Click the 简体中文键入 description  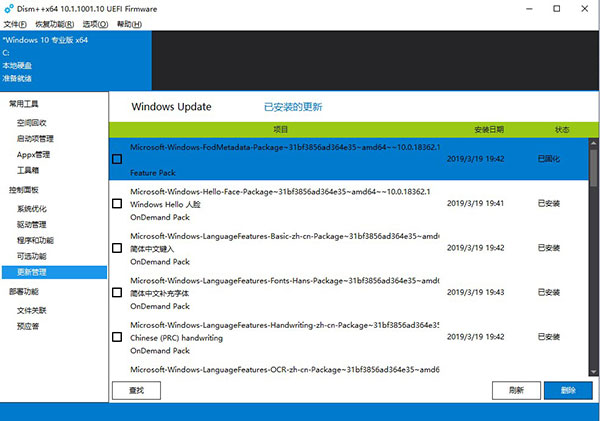(152, 249)
